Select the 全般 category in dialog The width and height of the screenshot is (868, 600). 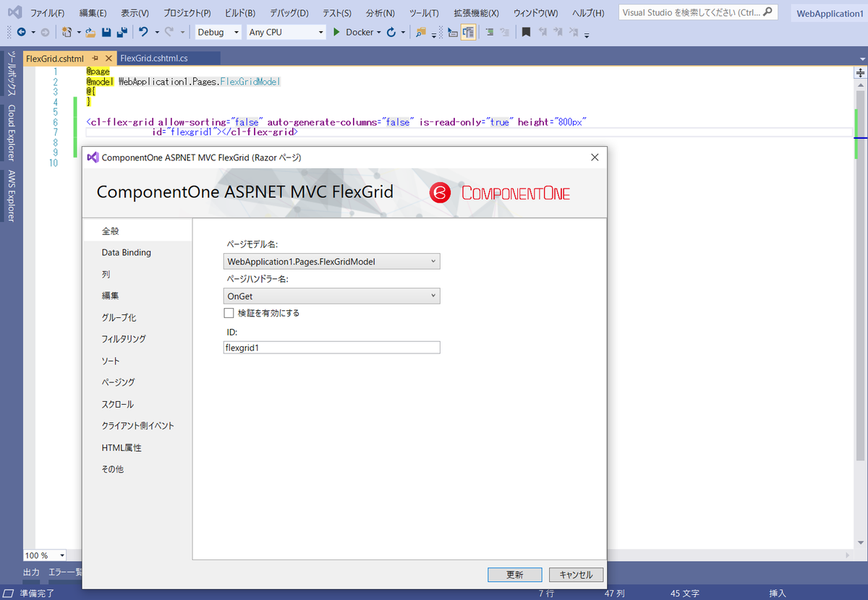[137, 231]
